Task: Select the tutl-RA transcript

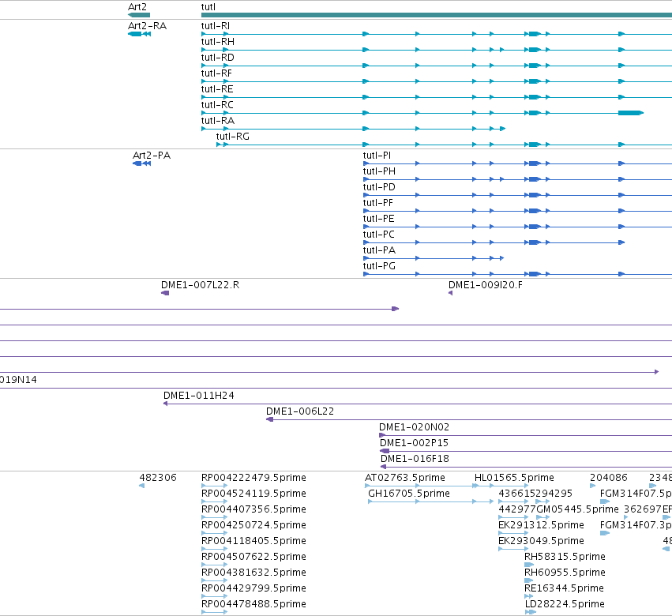Action: click(x=353, y=129)
